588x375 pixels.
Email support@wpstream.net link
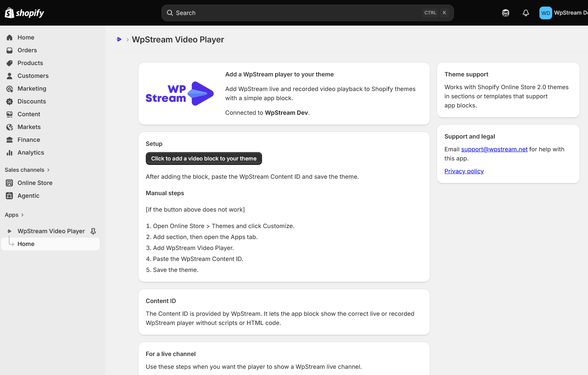[x=494, y=149]
